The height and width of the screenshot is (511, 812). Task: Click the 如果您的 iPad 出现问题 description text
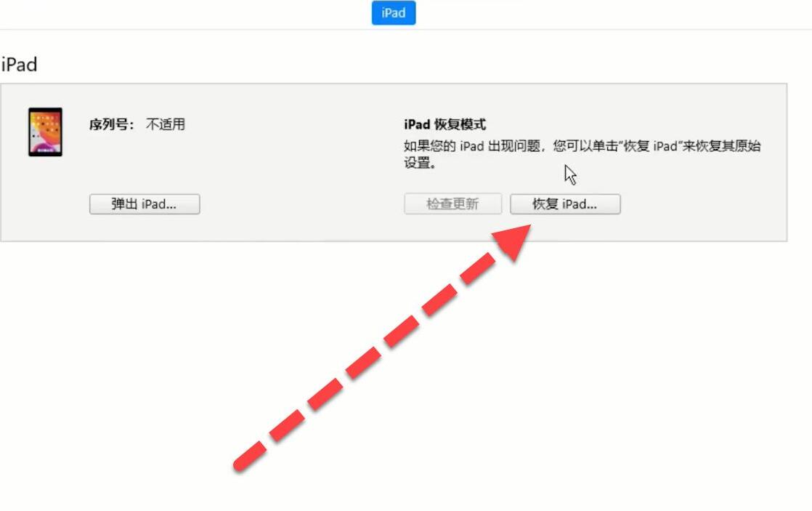(582, 154)
